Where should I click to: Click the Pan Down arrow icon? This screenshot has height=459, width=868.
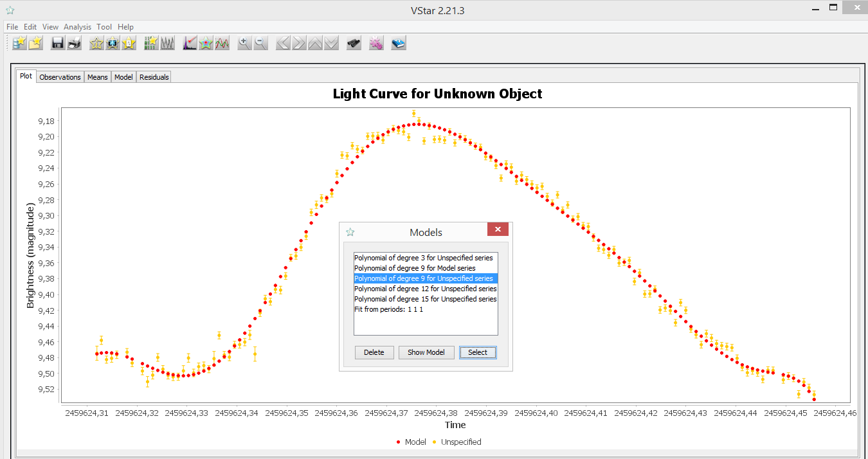331,43
